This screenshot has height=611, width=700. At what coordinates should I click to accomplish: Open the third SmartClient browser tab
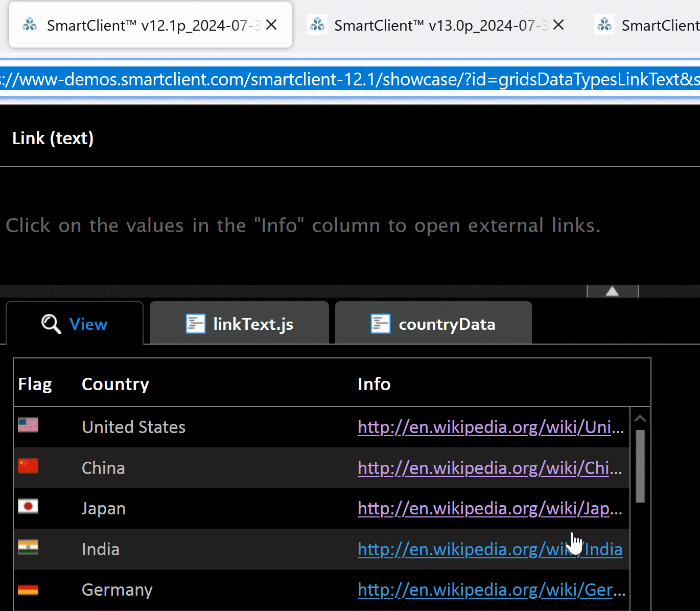646,25
